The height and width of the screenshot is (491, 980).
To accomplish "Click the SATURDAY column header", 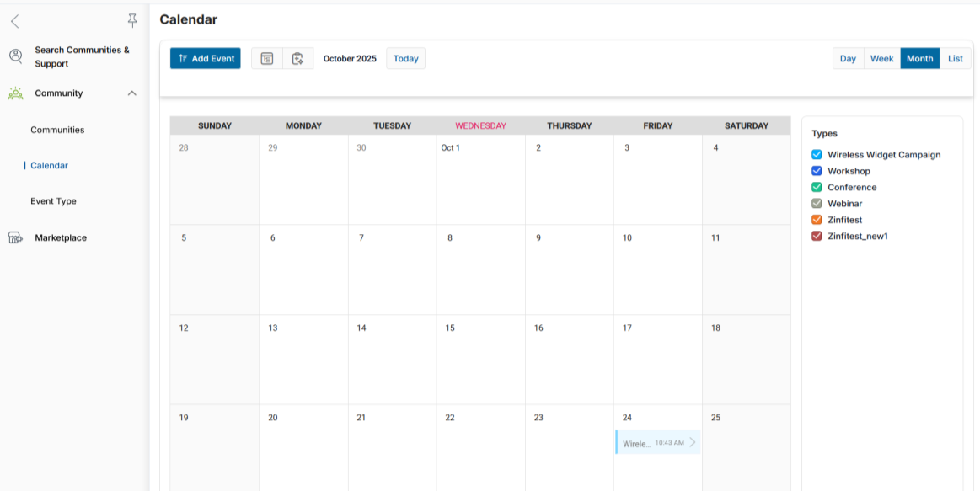I will [x=747, y=125].
